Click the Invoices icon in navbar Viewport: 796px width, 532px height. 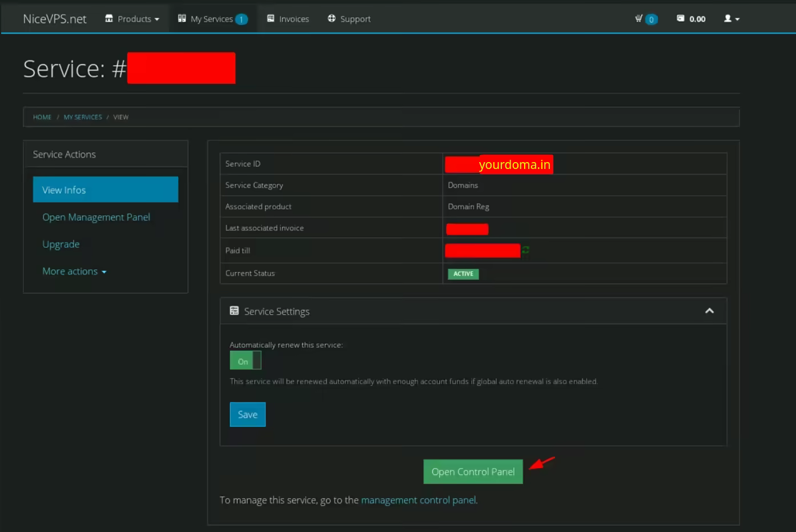tap(271, 18)
